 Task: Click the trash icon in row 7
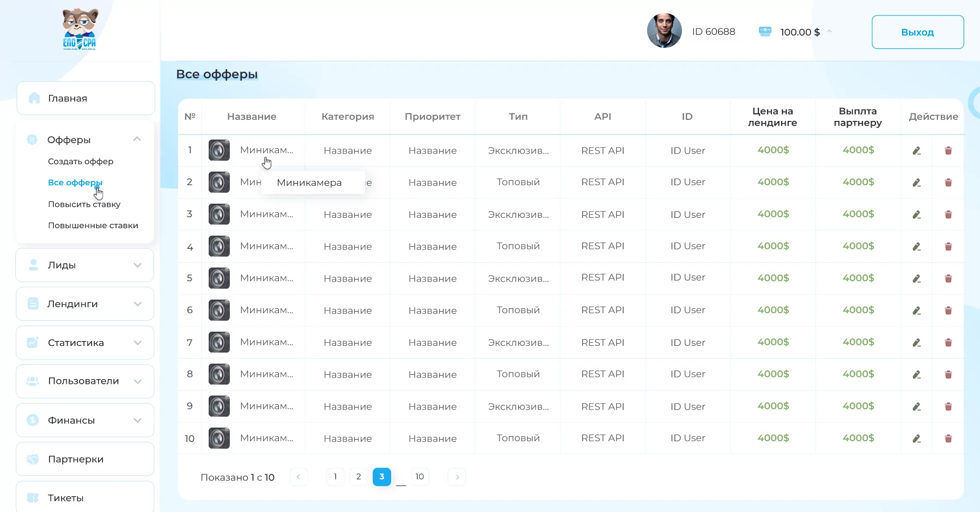[948, 343]
